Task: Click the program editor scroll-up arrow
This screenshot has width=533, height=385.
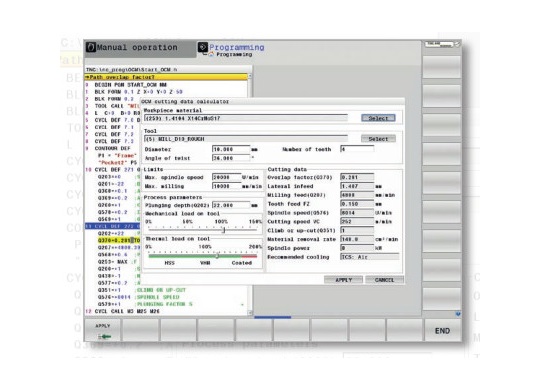Action: (250, 76)
